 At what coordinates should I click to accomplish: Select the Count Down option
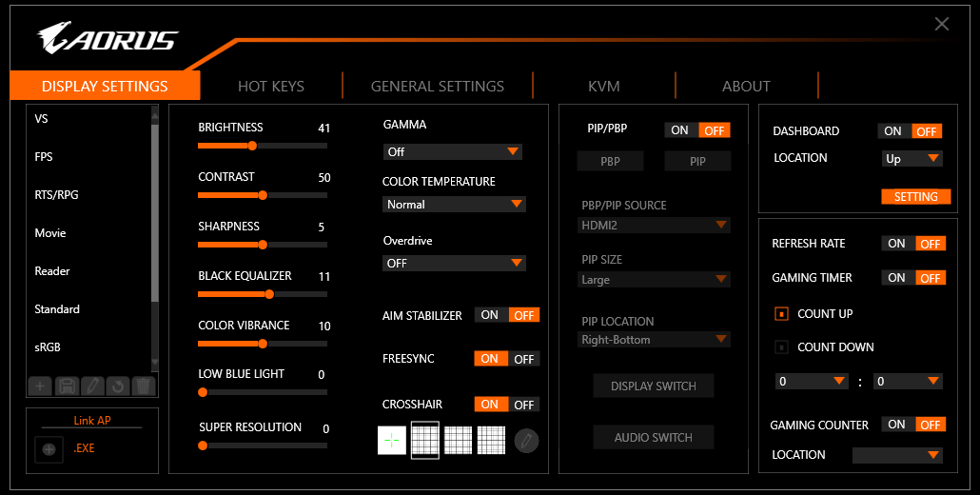click(781, 346)
